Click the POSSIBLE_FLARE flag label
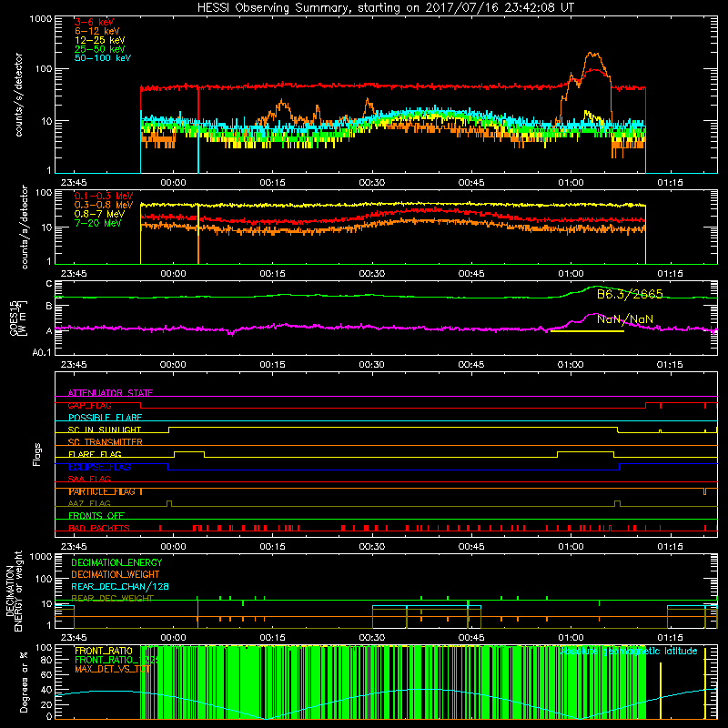Image resolution: width=728 pixels, height=728 pixels. coord(105,418)
